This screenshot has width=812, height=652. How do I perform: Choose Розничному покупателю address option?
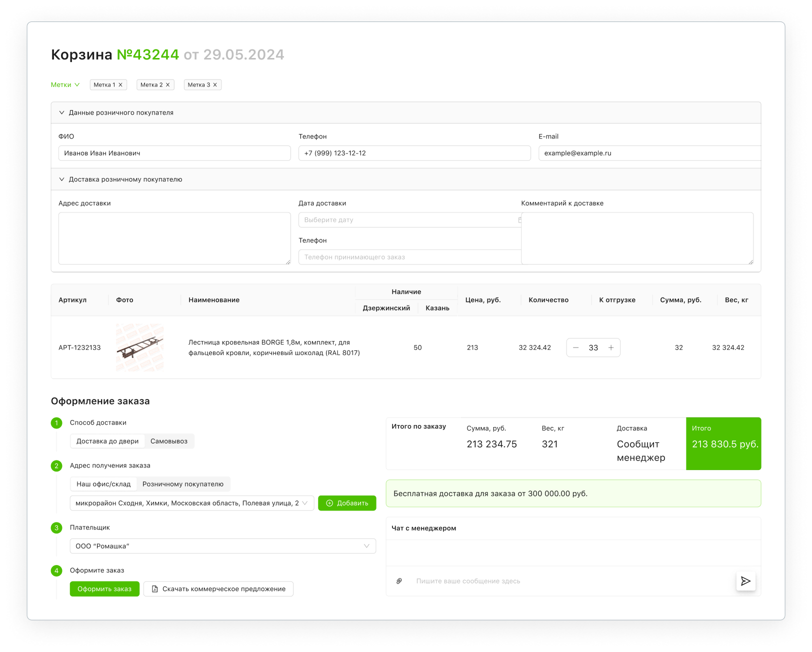pos(183,484)
